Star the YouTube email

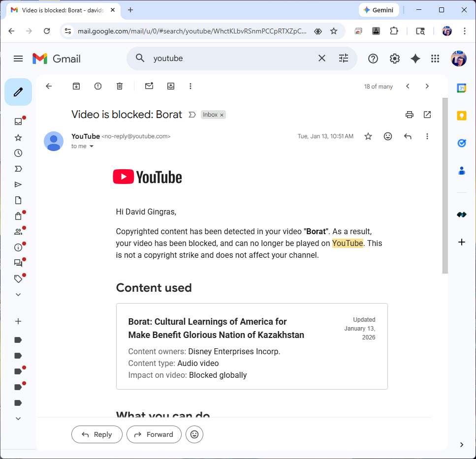368,136
